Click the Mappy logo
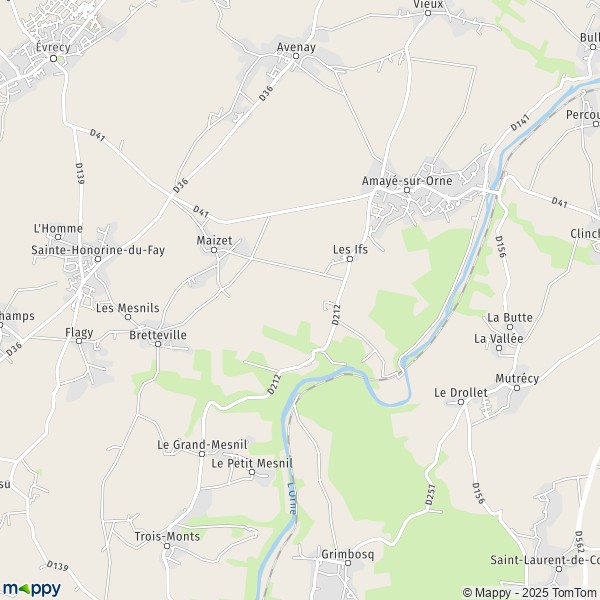 click(32, 589)
